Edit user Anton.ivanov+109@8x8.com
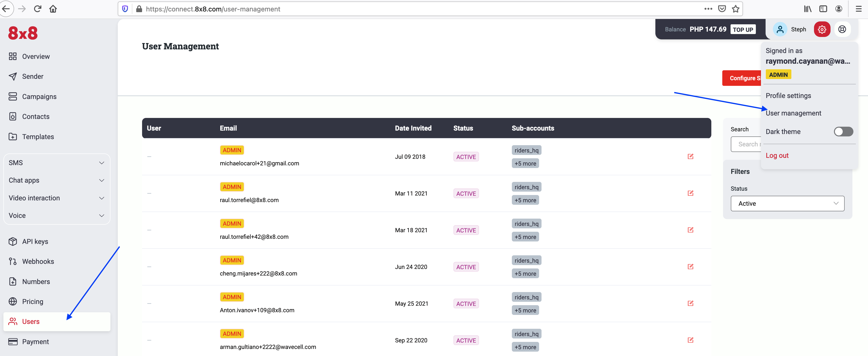The height and width of the screenshot is (356, 868). [690, 303]
